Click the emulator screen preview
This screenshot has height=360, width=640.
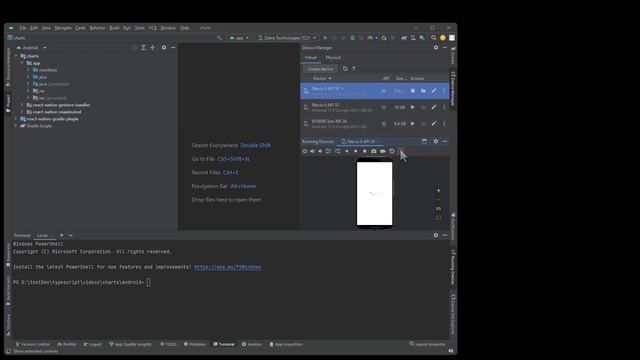click(x=374, y=193)
